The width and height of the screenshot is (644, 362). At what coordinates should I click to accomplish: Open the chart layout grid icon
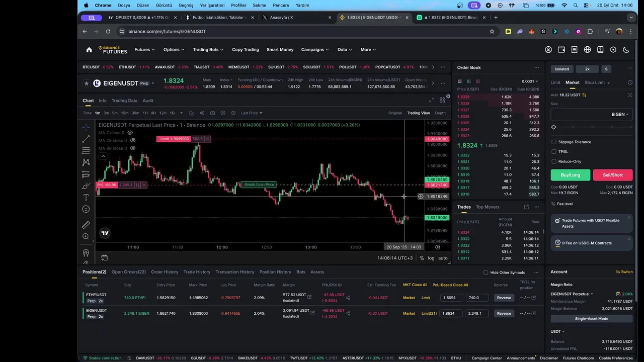442,101
